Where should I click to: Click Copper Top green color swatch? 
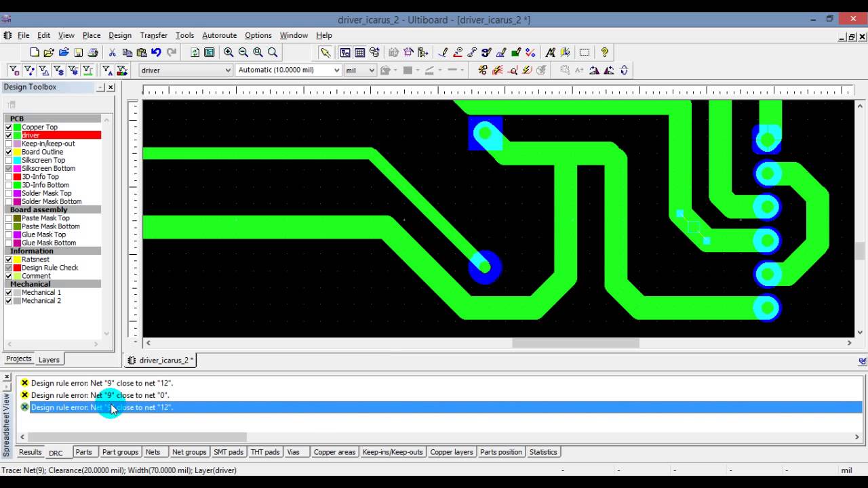[17, 127]
